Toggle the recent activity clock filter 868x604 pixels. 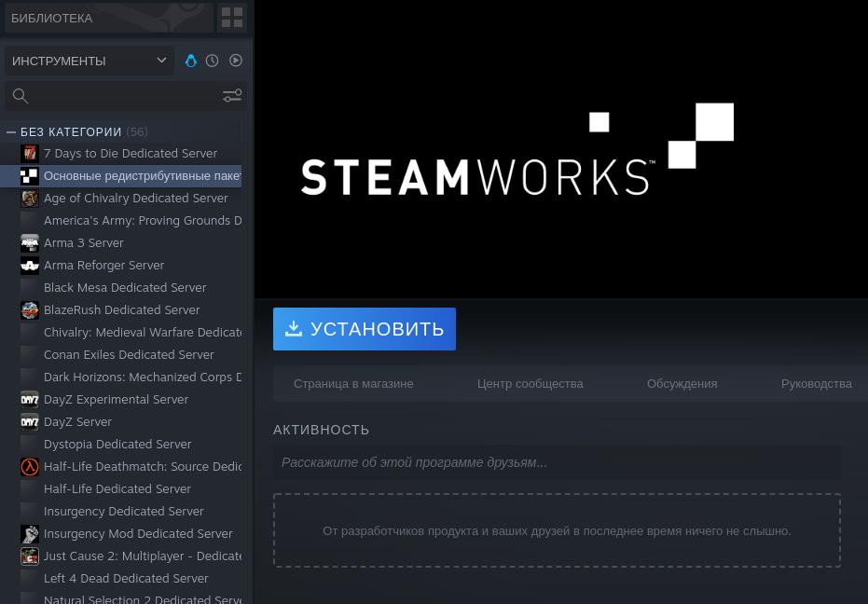click(212, 61)
